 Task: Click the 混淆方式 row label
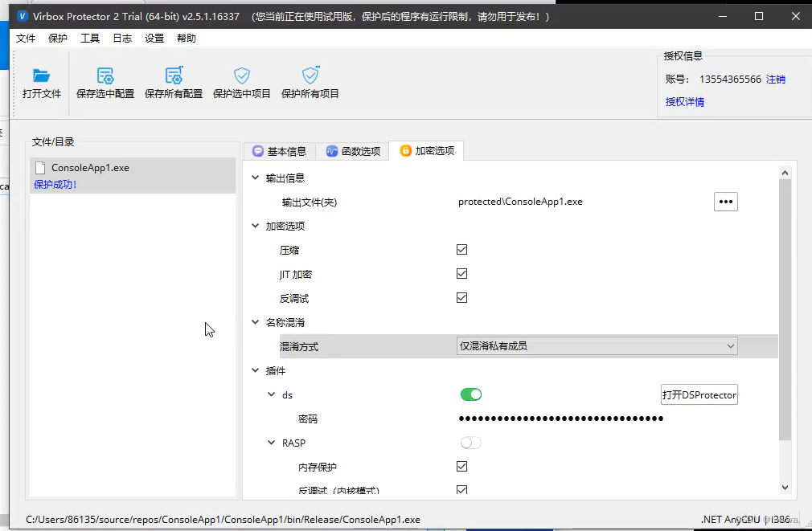click(x=299, y=346)
